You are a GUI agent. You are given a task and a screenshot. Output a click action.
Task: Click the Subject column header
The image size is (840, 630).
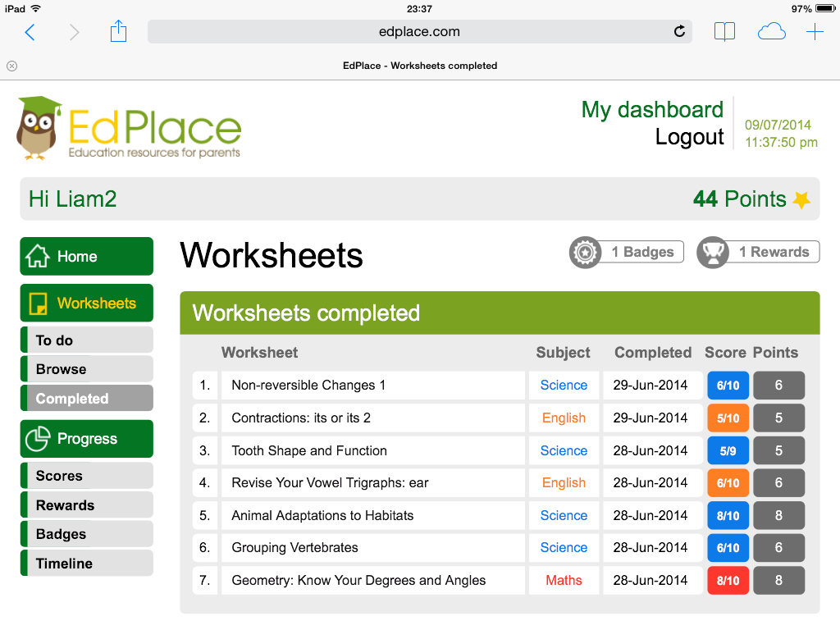point(563,353)
